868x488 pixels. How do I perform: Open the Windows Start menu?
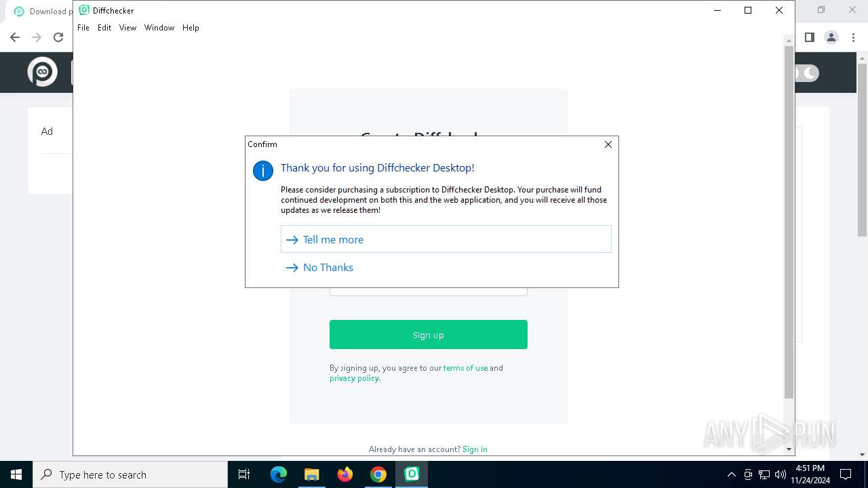pyautogui.click(x=16, y=474)
